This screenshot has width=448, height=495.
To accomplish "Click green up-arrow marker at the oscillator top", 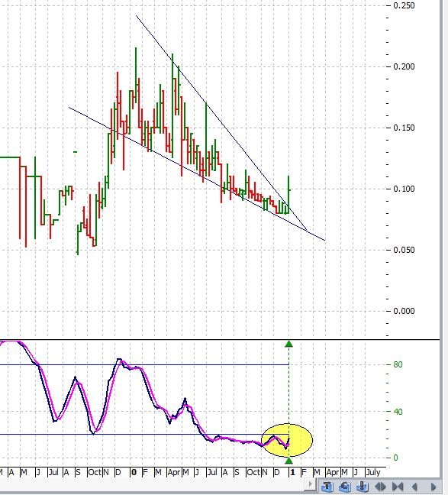I will point(288,344).
